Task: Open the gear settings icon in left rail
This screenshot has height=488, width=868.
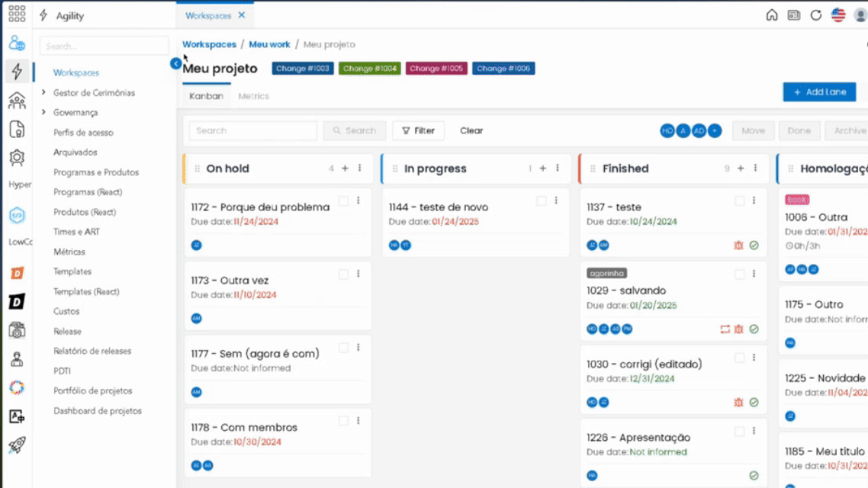Action: [17, 159]
